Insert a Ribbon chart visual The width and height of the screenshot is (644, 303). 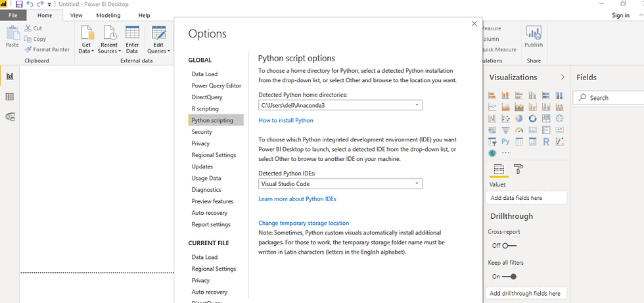tap(559, 106)
